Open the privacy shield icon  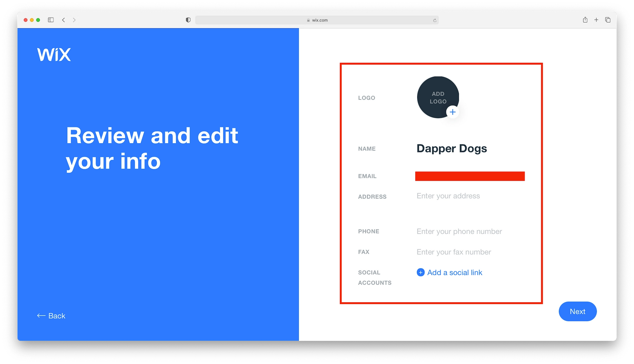188,20
